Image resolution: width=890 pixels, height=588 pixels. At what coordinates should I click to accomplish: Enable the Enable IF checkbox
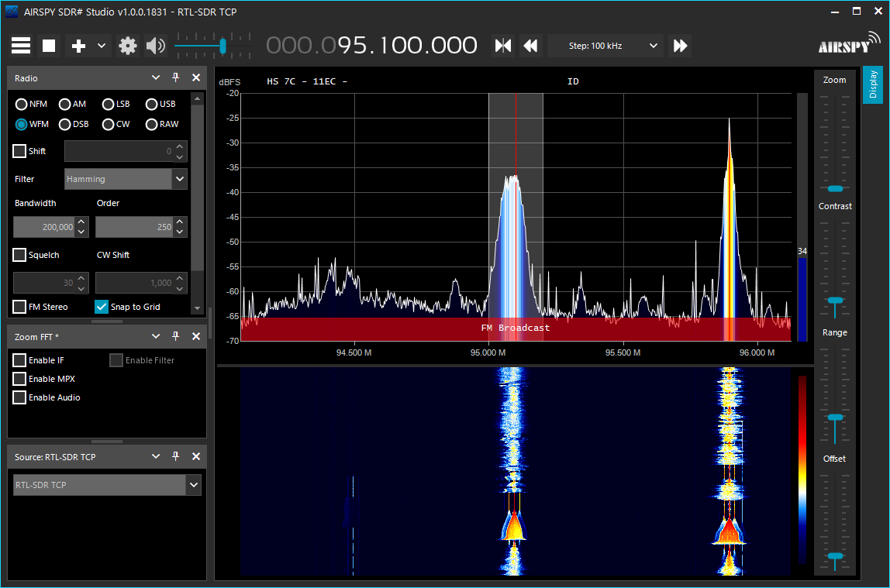(19, 360)
